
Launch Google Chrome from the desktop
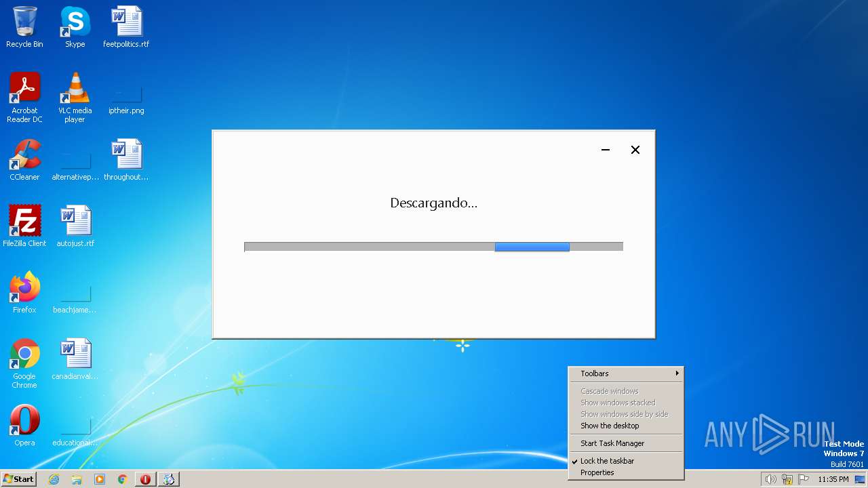(24, 363)
